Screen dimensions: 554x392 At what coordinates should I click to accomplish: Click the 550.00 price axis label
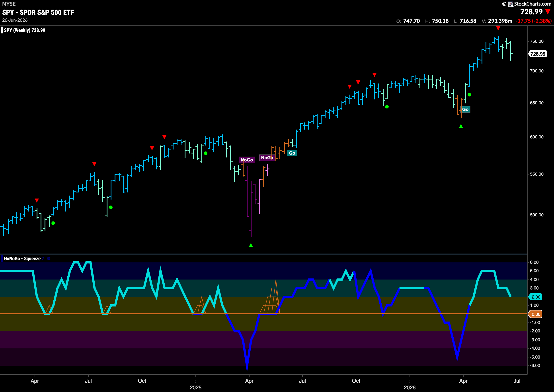click(x=537, y=174)
